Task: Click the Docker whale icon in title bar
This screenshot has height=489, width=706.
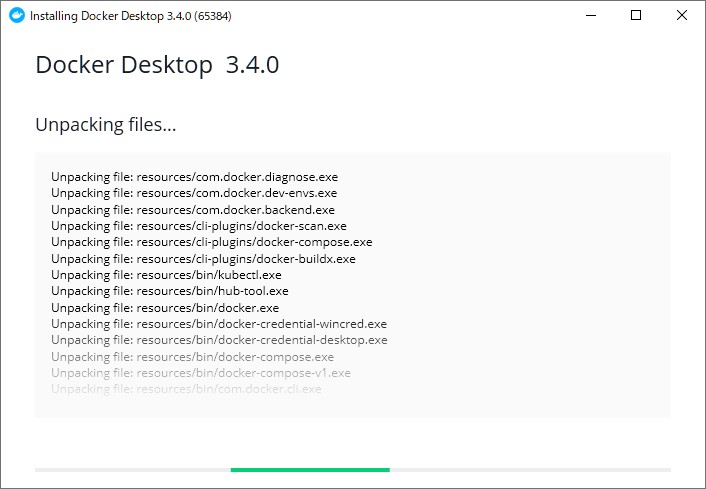Action: (17, 15)
